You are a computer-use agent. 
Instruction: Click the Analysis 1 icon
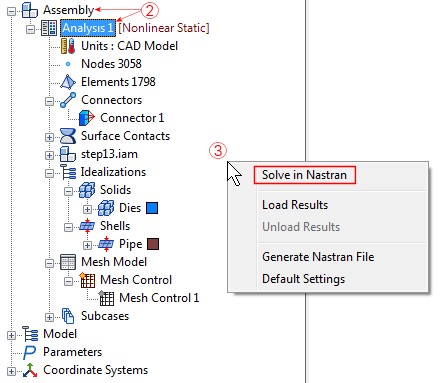49,28
